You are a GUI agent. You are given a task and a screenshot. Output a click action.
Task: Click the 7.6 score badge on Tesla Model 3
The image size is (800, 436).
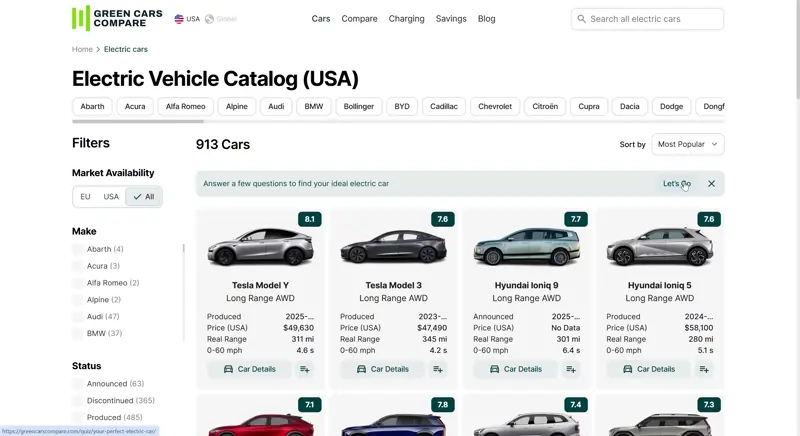coord(443,219)
